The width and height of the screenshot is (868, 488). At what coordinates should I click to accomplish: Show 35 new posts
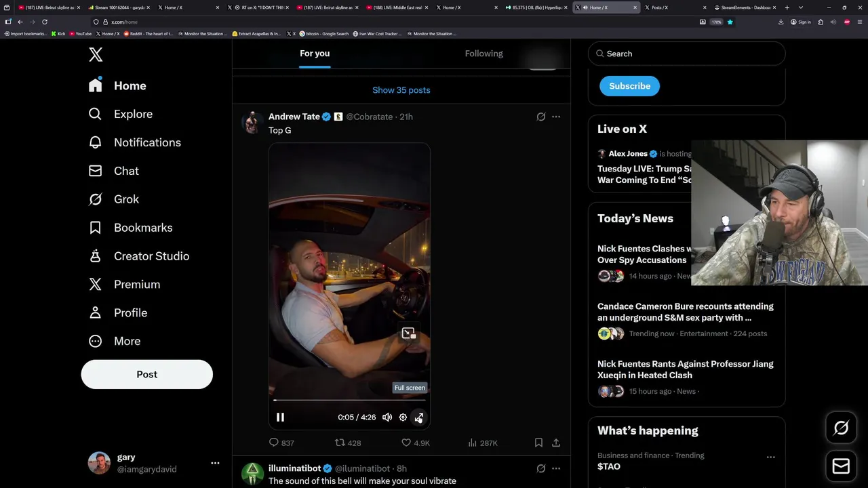coord(401,90)
